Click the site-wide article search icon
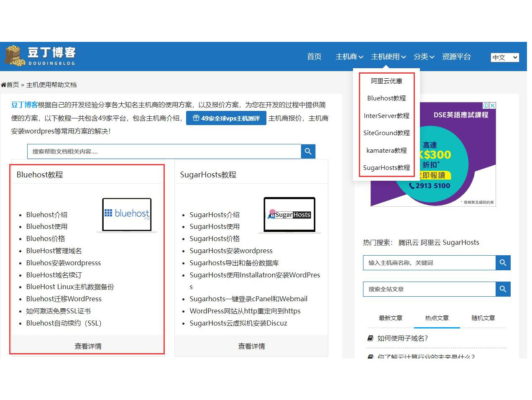This screenshot has height=400, width=532. click(x=503, y=289)
